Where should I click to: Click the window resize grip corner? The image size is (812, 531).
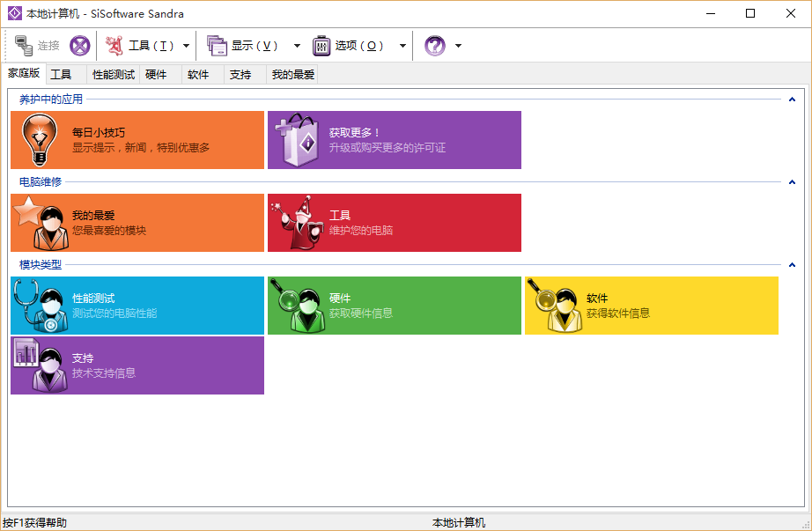click(x=805, y=524)
